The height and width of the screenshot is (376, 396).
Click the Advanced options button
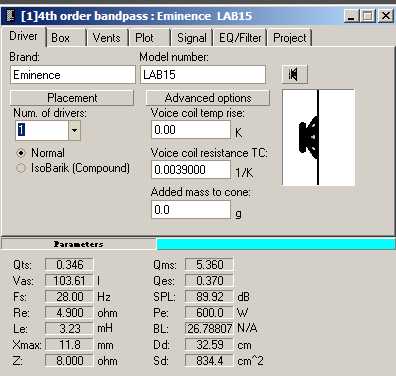pos(208,98)
